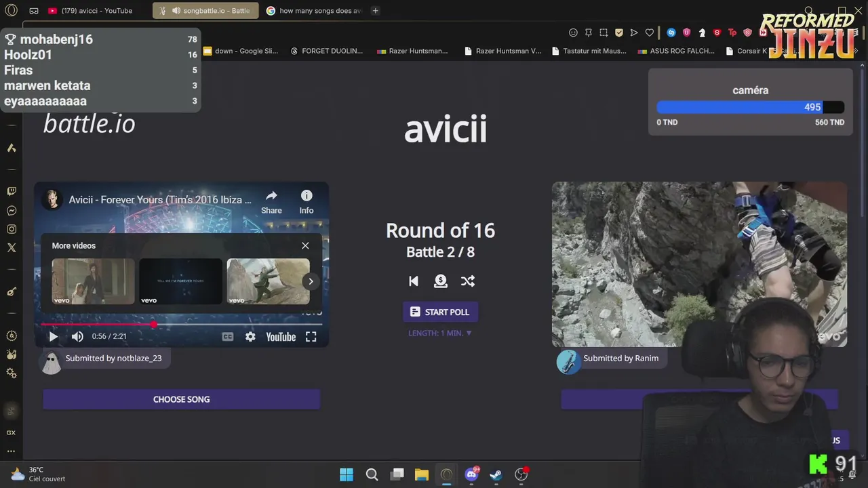Click the shuffle icon under Battle 2/8
This screenshot has width=868, height=488.
(x=467, y=281)
